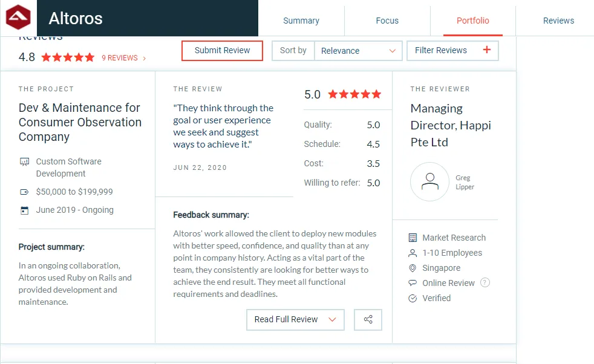Click the Market Research building icon
The width and height of the screenshot is (594, 364).
(413, 238)
